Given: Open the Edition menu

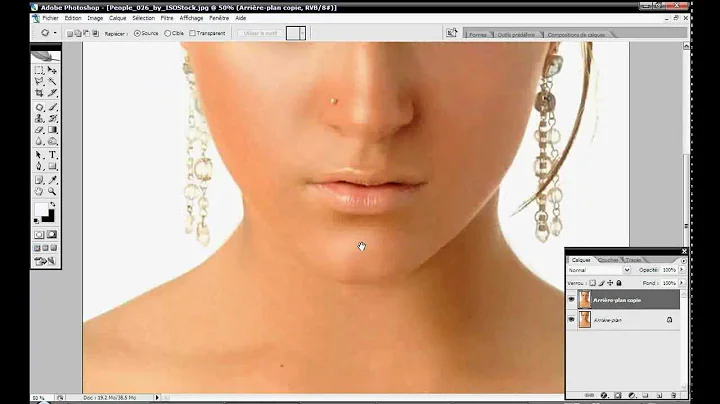Looking at the screenshot, I should pyautogui.click(x=73, y=18).
